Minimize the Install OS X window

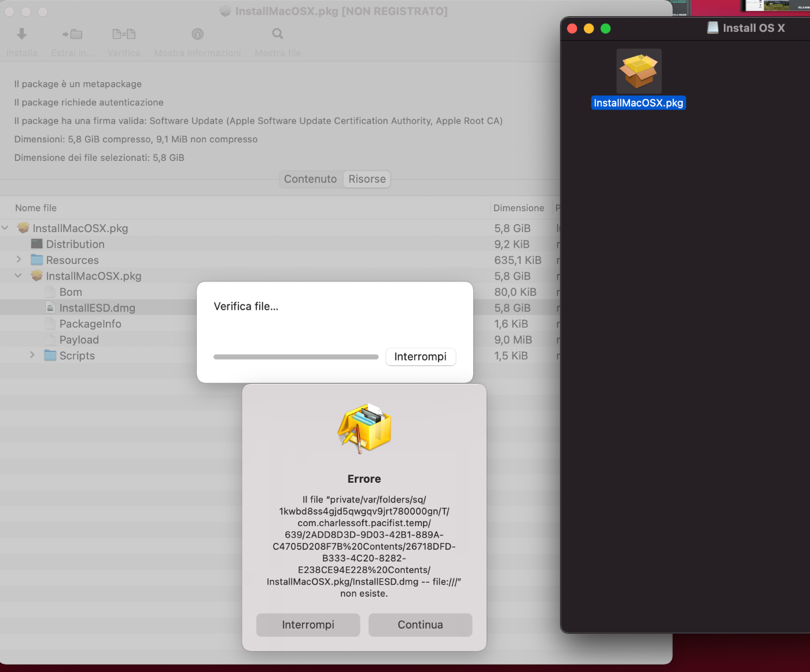(x=589, y=28)
